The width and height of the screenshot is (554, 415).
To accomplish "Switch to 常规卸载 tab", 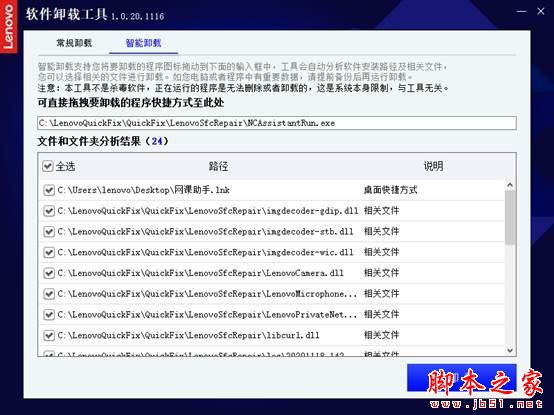I will (x=74, y=43).
